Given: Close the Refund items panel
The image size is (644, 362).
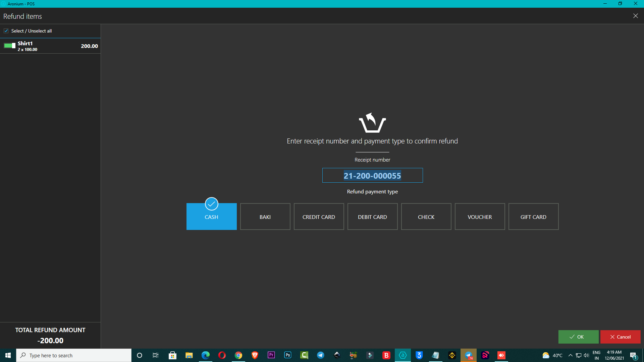Looking at the screenshot, I should (635, 16).
